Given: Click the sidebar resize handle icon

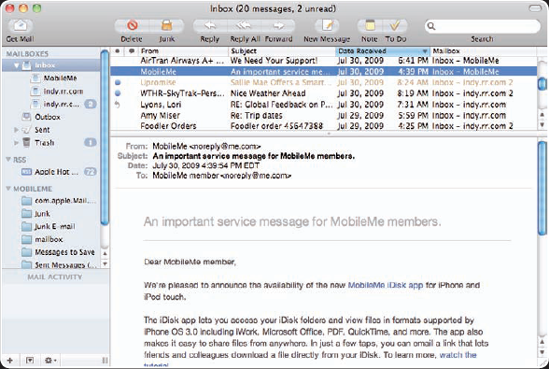Looking at the screenshot, I should tap(105, 360).
